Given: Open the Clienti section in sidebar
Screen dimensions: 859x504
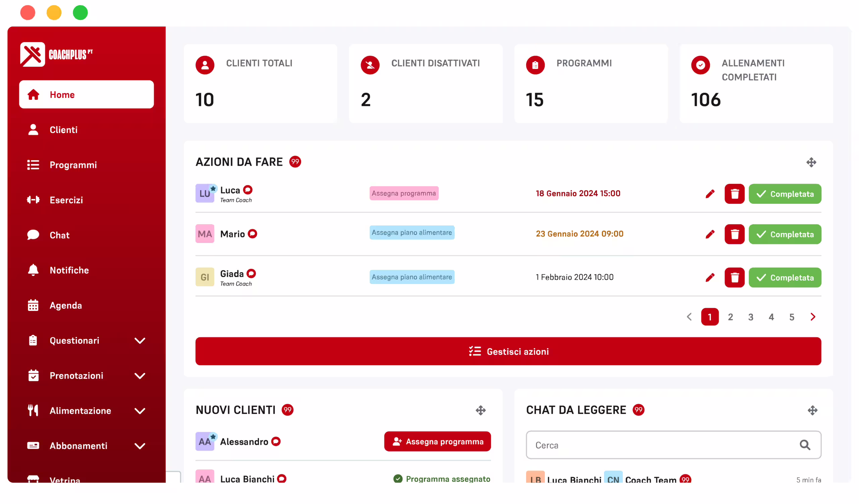Looking at the screenshot, I should click(63, 130).
